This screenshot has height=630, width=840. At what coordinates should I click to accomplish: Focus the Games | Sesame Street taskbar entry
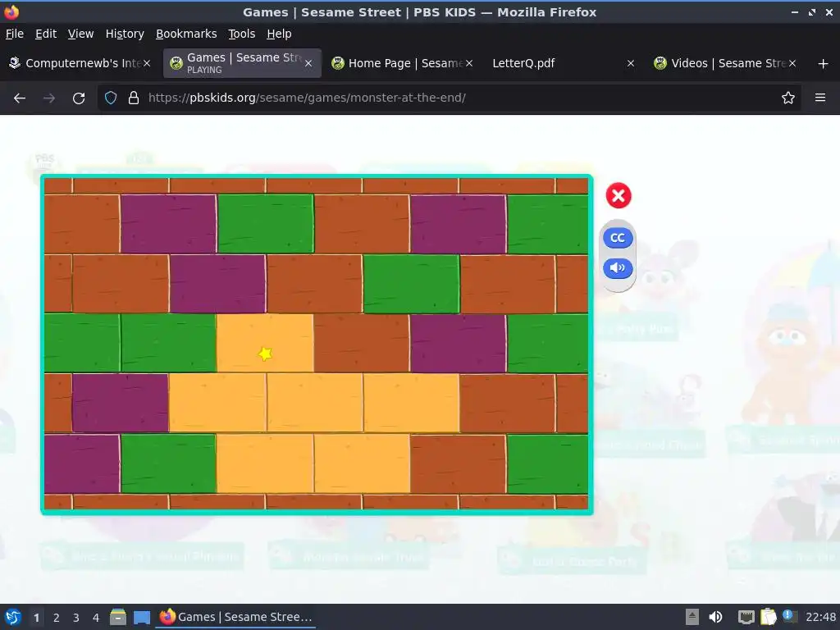click(x=235, y=617)
